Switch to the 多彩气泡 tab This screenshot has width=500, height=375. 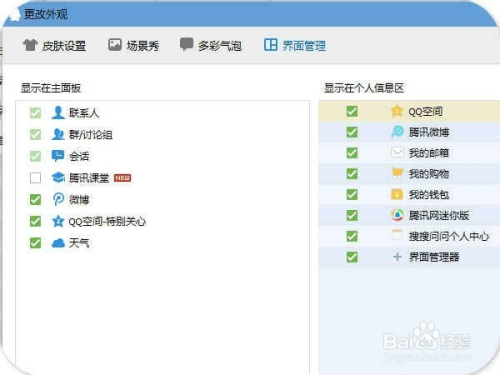pos(211,45)
